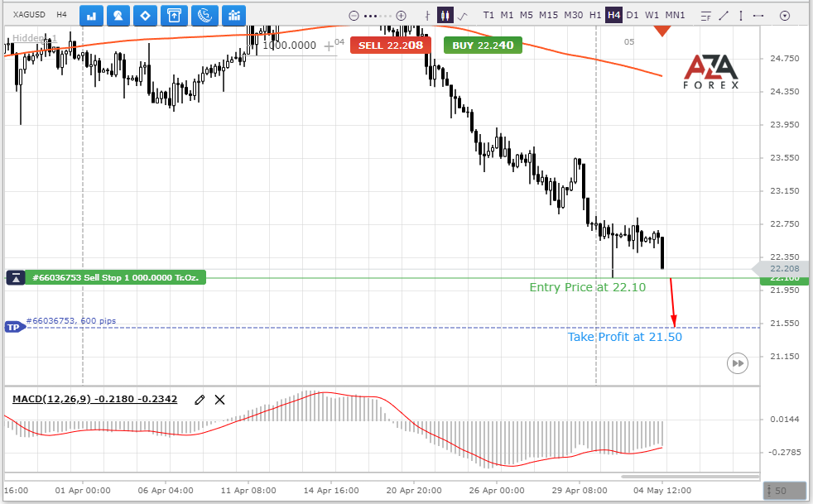The image size is (813, 504).
Task: Click the current price 22.208 axis tag
Action: pyautogui.click(x=782, y=268)
